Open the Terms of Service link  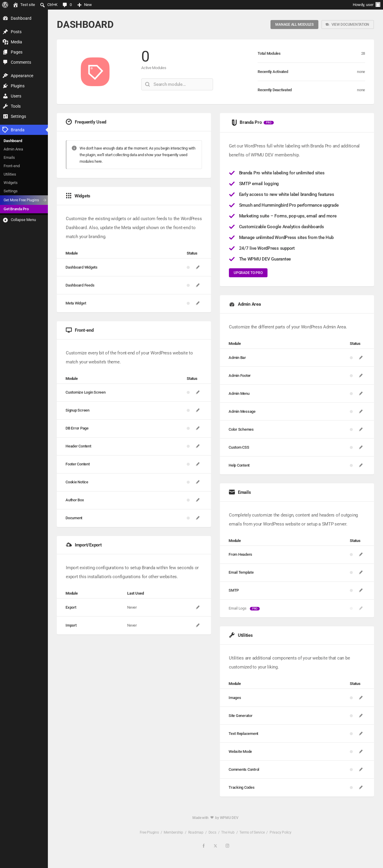click(x=252, y=832)
